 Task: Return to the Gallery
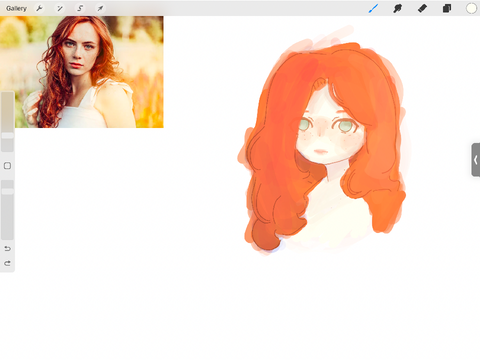coord(16,8)
